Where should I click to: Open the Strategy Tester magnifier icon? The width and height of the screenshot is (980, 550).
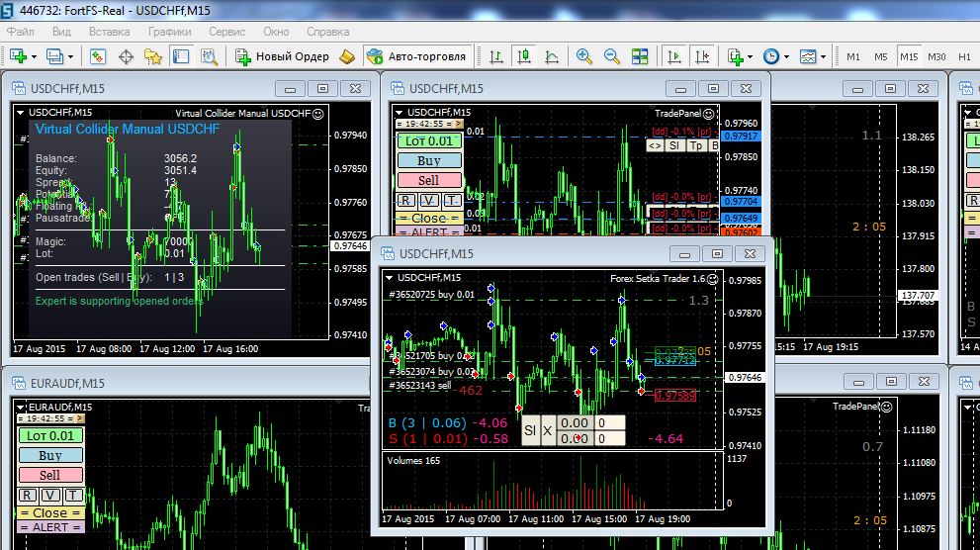tap(209, 56)
